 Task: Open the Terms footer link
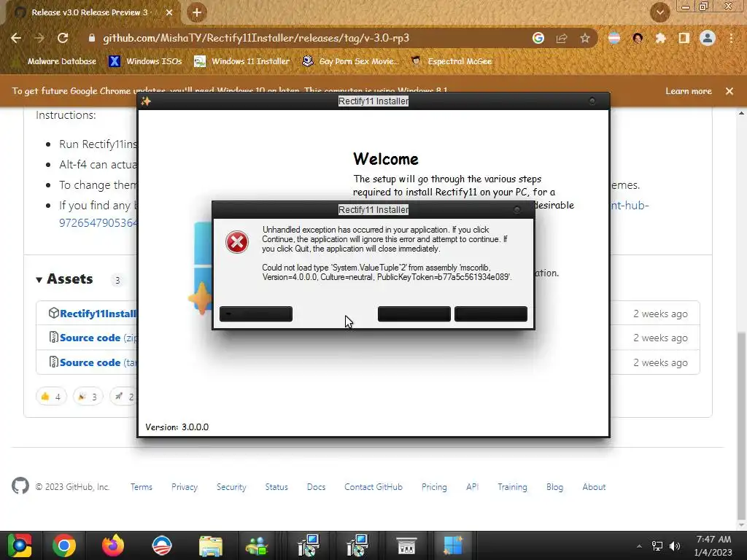(x=142, y=487)
